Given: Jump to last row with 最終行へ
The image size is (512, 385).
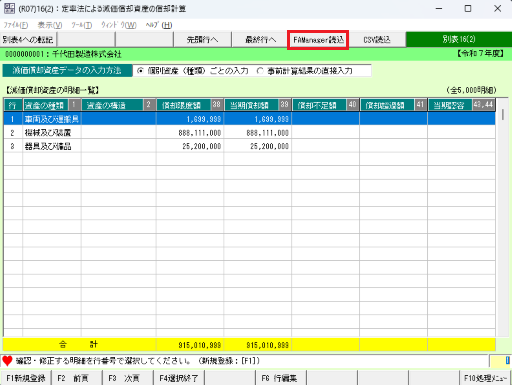Looking at the screenshot, I should tap(260, 40).
